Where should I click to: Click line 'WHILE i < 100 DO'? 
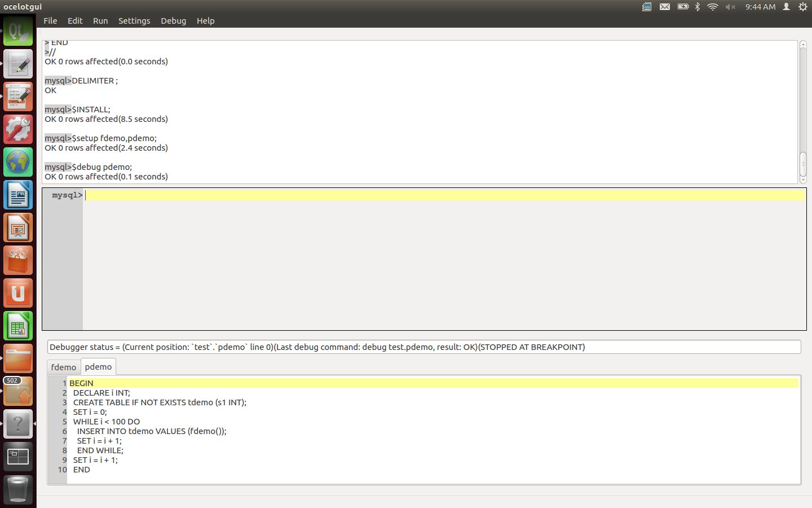coord(107,422)
